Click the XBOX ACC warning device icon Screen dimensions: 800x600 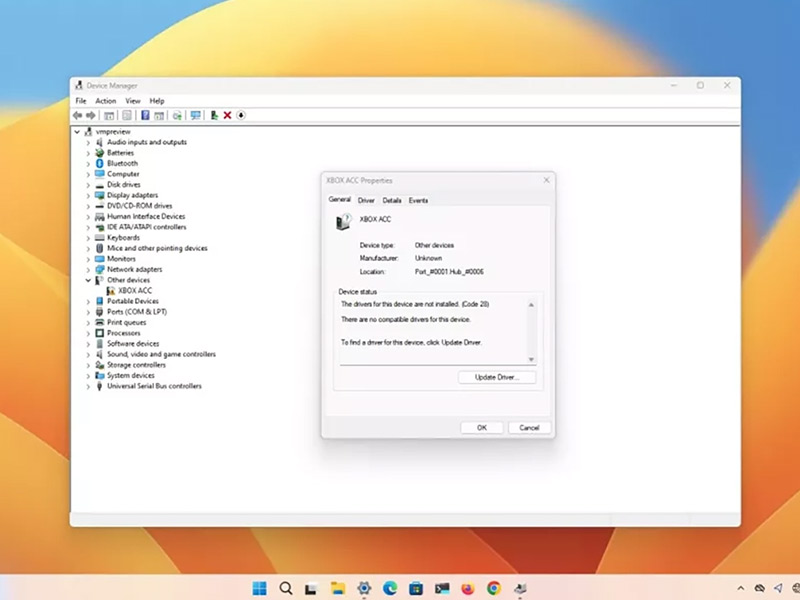(111, 291)
